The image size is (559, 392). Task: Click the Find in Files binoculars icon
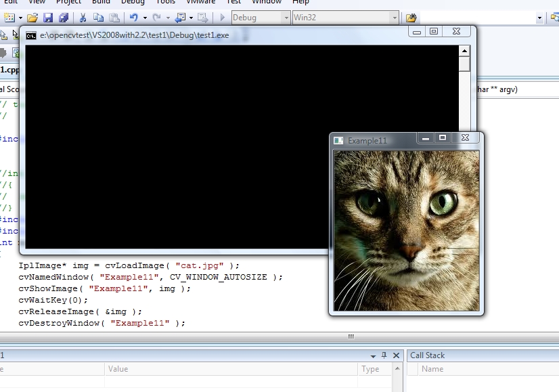(411, 18)
